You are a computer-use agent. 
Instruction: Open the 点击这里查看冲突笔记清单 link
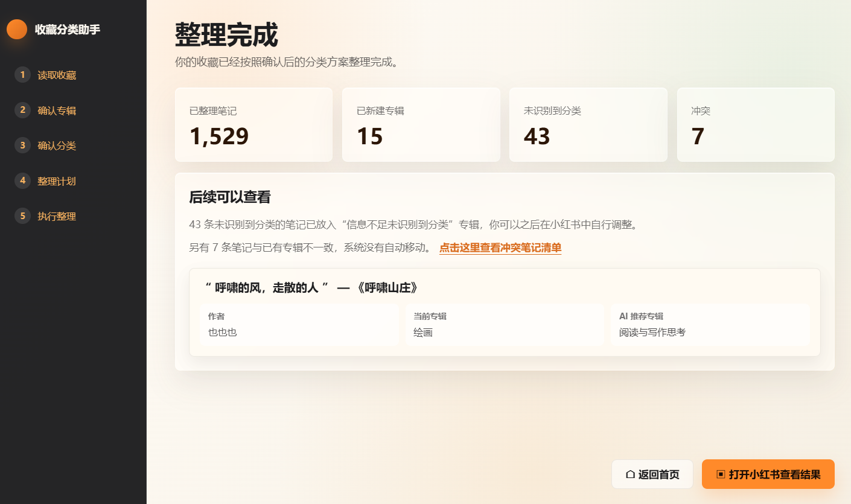pos(500,247)
